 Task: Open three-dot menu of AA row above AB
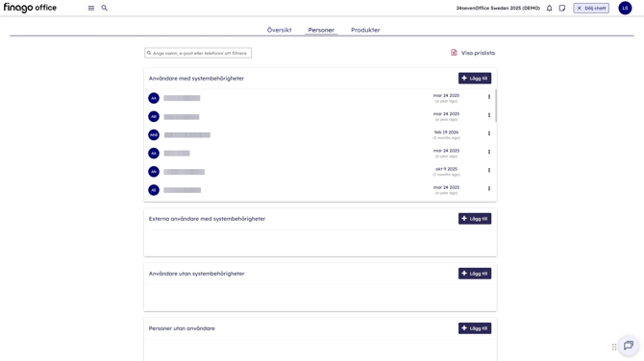tap(488, 97)
